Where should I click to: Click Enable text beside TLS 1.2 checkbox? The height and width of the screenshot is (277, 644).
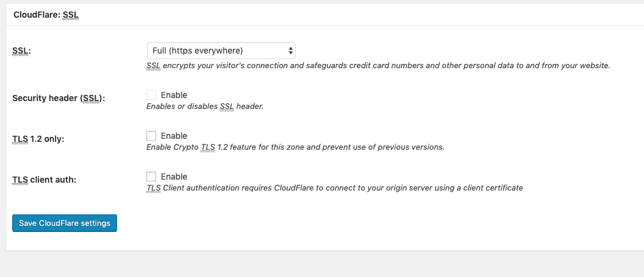174,136
